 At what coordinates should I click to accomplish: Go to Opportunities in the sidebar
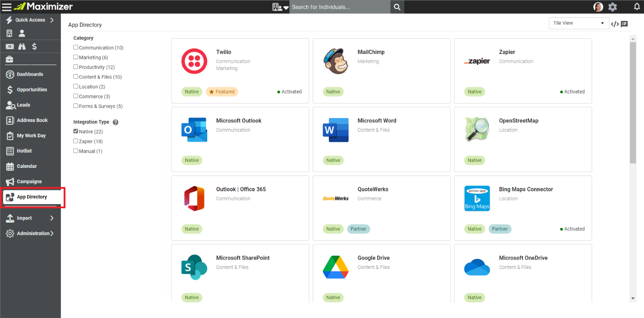click(32, 90)
